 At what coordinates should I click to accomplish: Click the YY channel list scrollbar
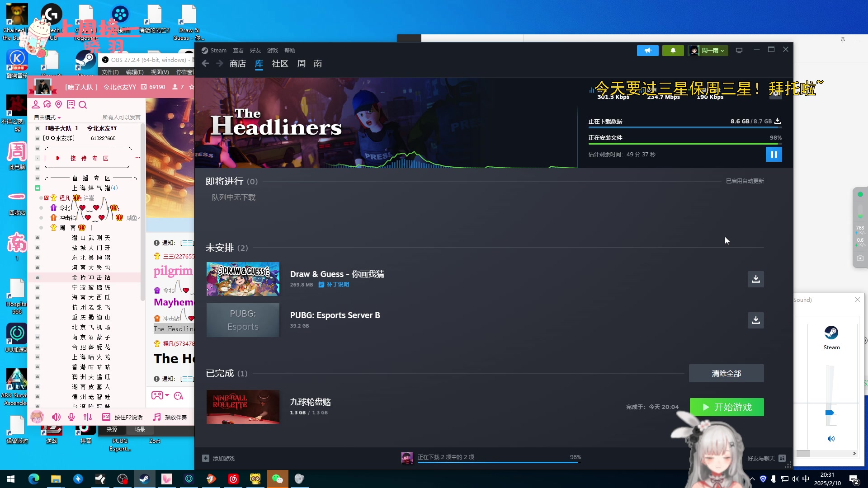pos(143,212)
